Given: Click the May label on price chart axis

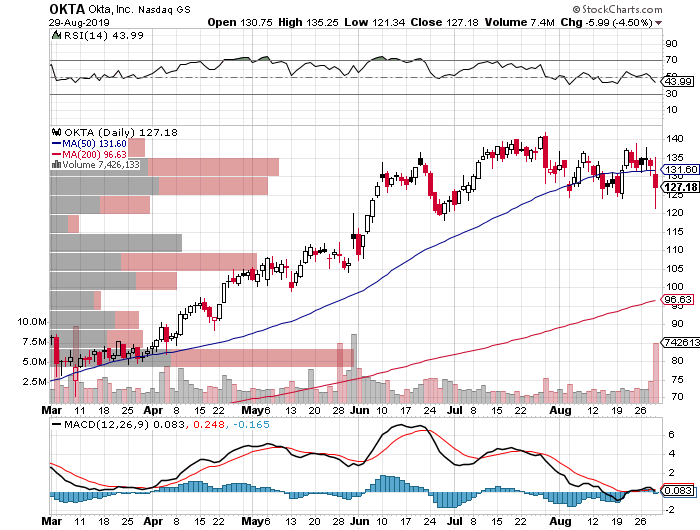Looking at the screenshot, I should [x=251, y=410].
